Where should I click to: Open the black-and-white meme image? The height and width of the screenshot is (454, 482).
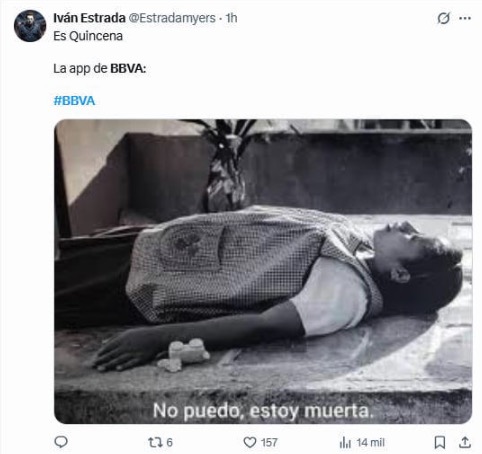pos(263,271)
